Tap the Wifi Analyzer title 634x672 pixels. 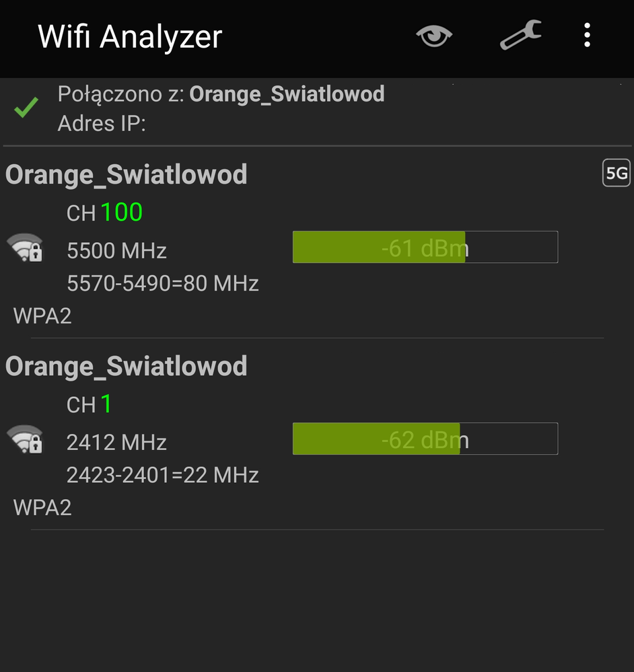[x=130, y=36]
